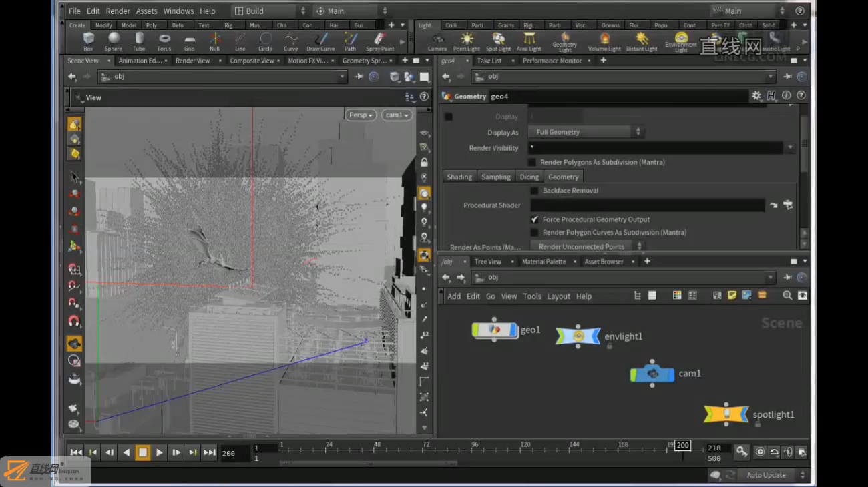Open the Display As dropdown

click(586, 132)
